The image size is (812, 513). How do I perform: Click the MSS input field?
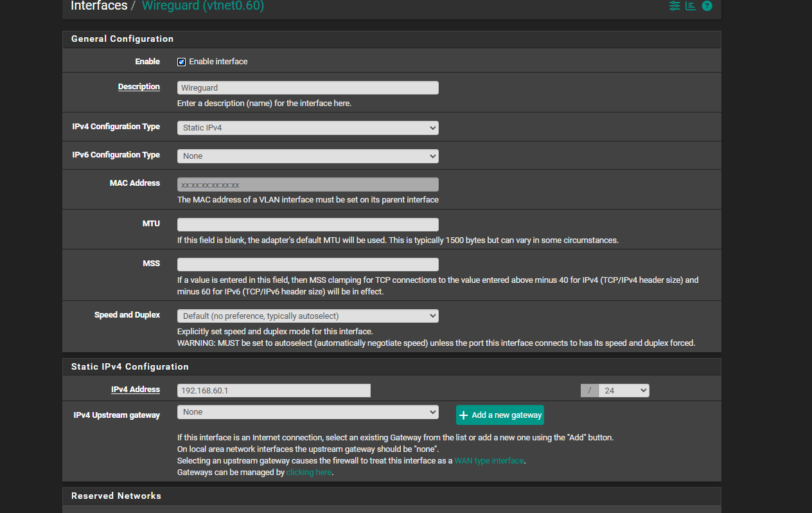click(x=308, y=264)
